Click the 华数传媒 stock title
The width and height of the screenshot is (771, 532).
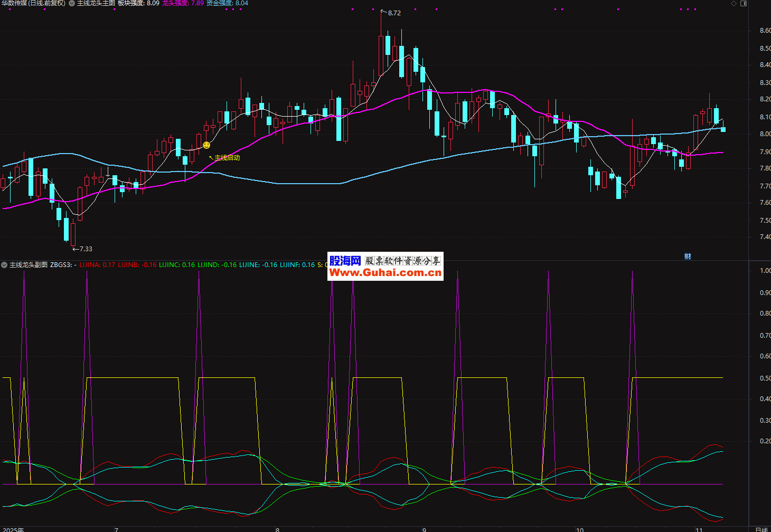[x=33, y=3]
